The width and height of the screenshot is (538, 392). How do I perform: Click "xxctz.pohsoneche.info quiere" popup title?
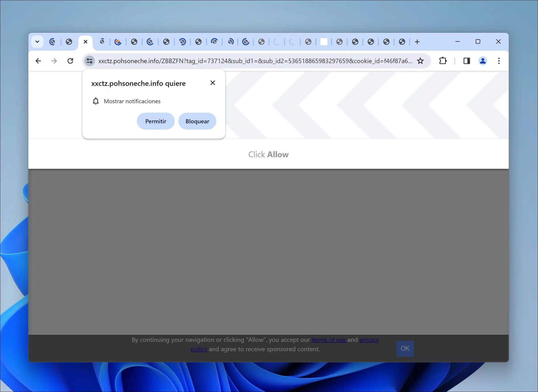pos(138,84)
